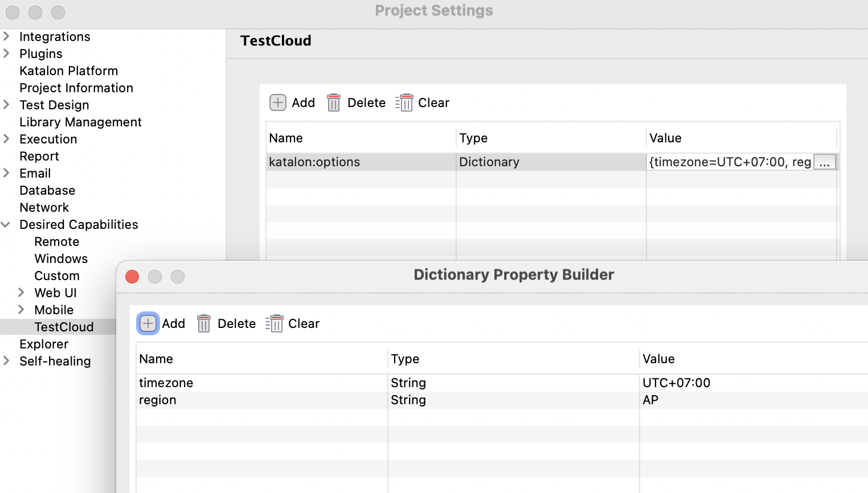The width and height of the screenshot is (868, 493).
Task: Click Value column header in Dictionary builder
Action: (754, 359)
